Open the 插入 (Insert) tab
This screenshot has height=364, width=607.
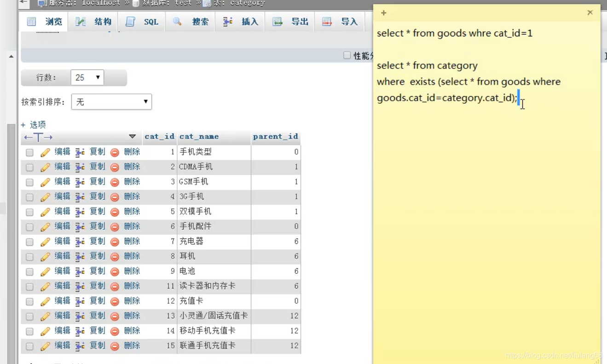pos(240,22)
